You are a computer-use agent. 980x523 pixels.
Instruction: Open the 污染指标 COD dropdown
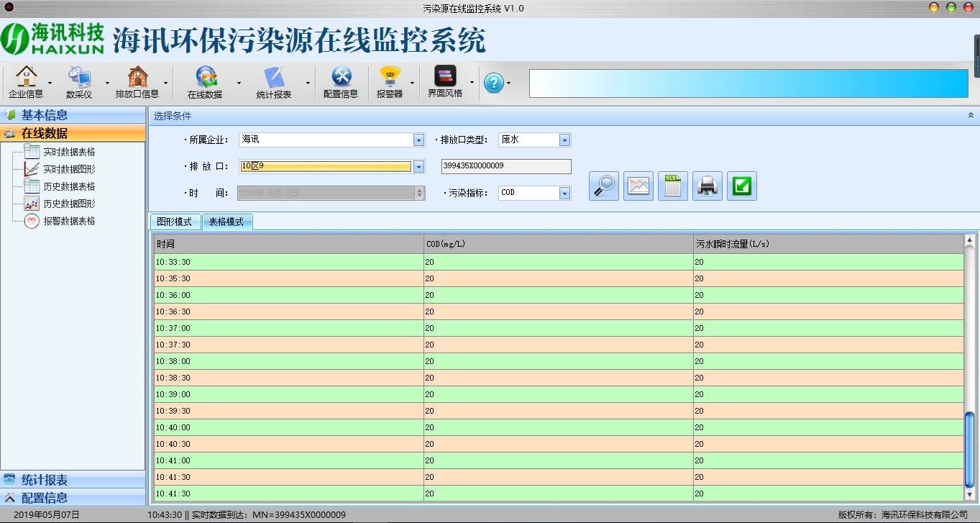[564, 193]
